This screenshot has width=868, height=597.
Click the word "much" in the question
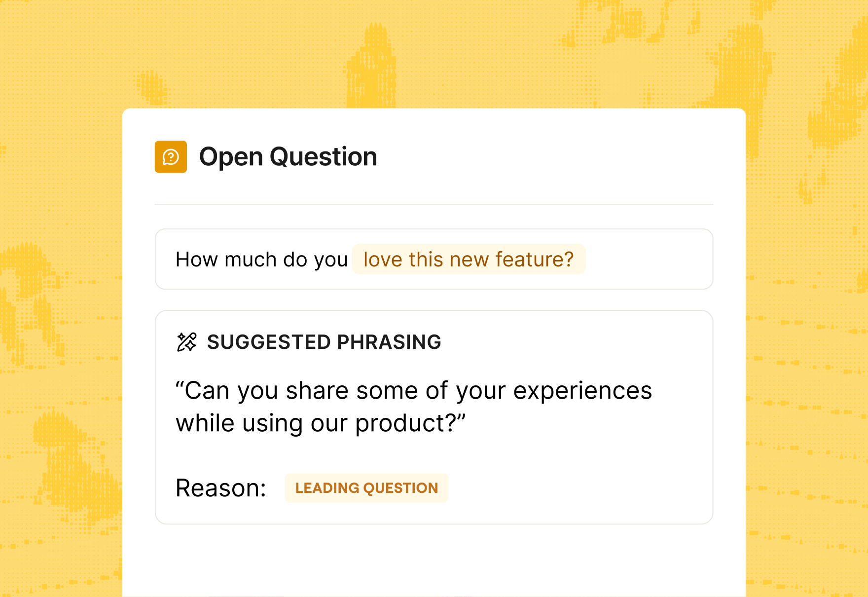tap(251, 260)
